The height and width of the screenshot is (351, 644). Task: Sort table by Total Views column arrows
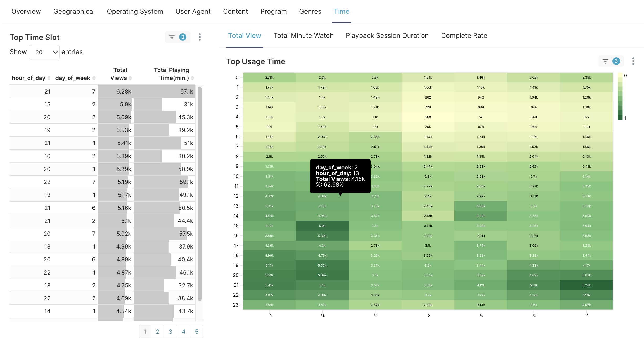coord(130,78)
